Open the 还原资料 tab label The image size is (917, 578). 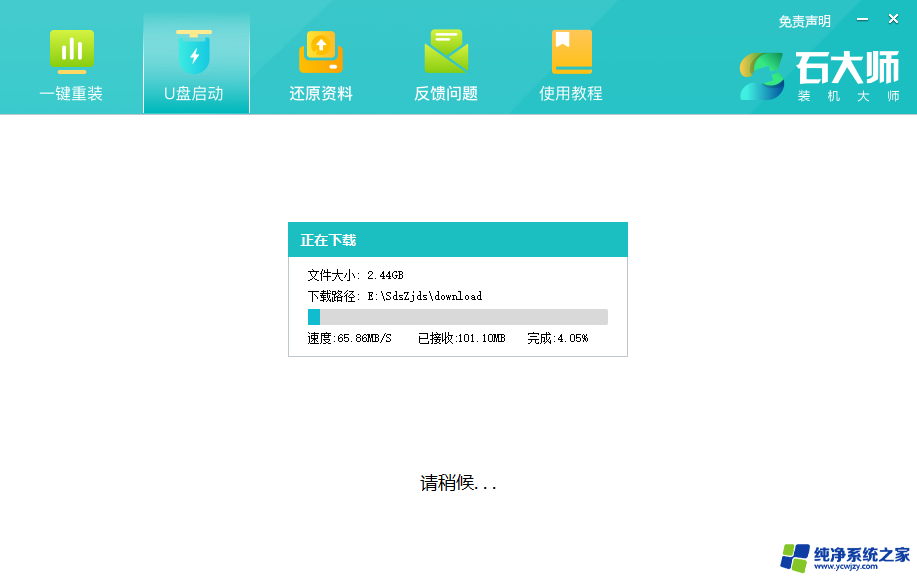click(x=321, y=94)
